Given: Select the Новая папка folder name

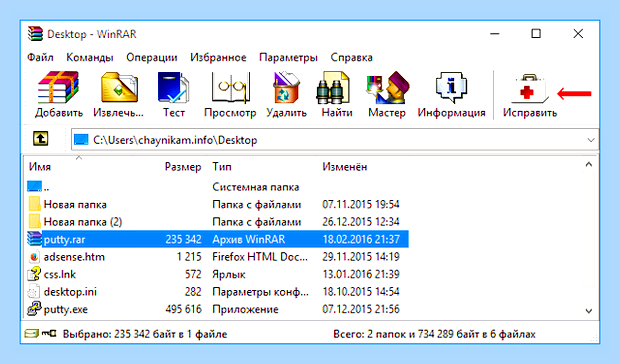Looking at the screenshot, I should coord(75,205).
